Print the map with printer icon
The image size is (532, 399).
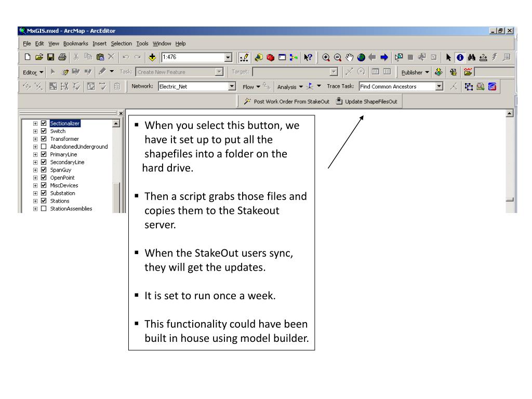[x=62, y=57]
